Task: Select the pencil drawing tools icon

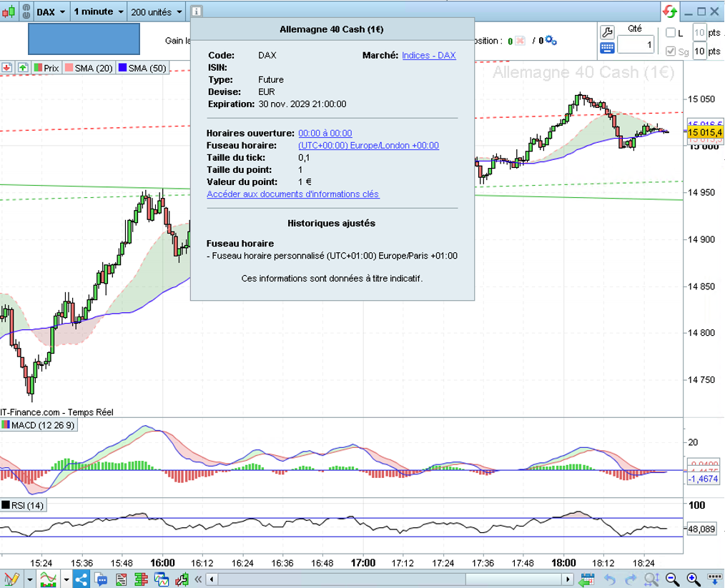Action: [x=11, y=579]
